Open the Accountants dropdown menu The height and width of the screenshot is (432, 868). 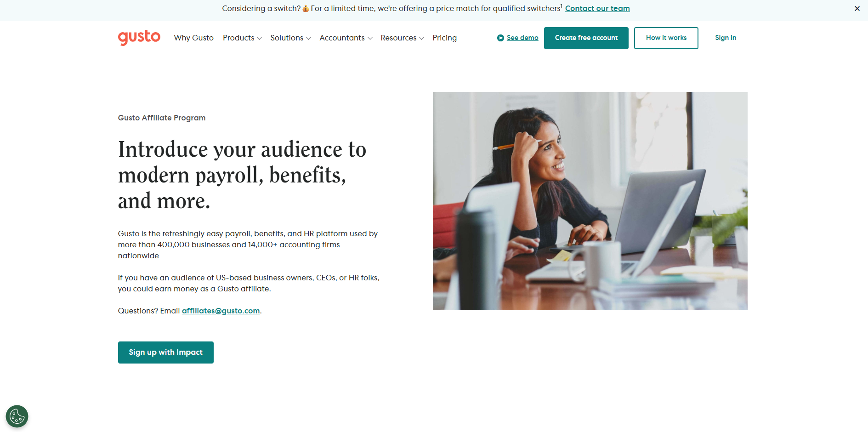tap(346, 38)
